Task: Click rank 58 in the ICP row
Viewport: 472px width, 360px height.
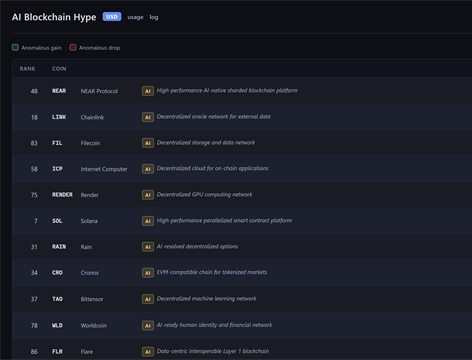Action: click(34, 169)
